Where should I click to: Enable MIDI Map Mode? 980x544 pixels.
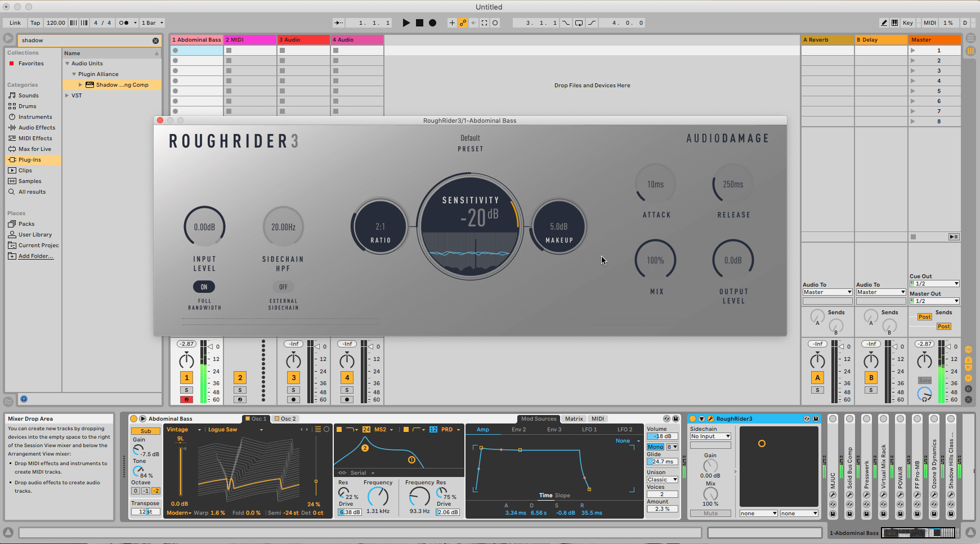pos(930,23)
